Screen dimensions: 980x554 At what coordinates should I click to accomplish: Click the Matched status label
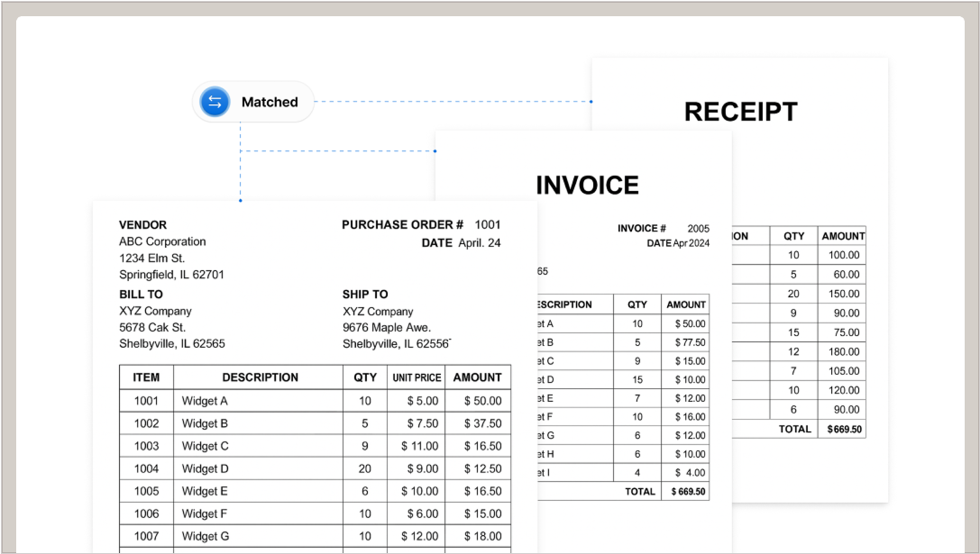tap(269, 102)
